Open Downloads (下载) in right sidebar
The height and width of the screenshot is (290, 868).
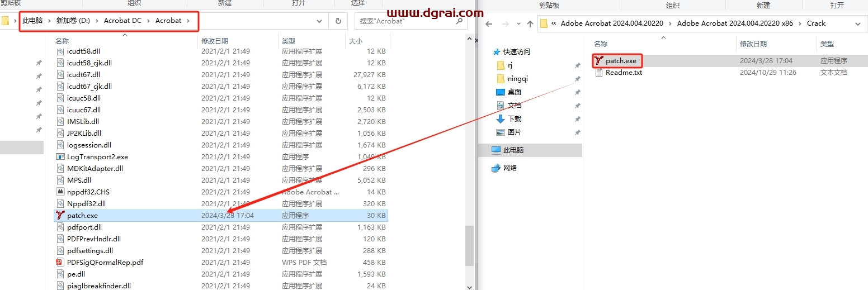(508, 119)
